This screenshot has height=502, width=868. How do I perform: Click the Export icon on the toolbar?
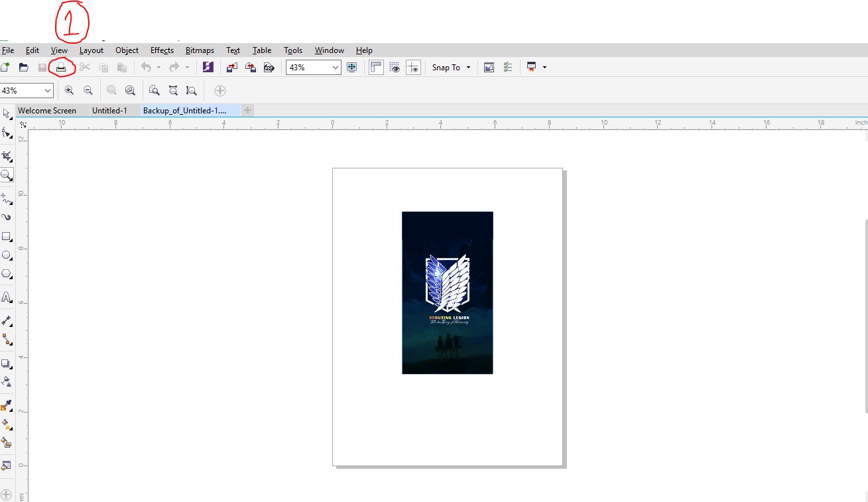click(250, 67)
